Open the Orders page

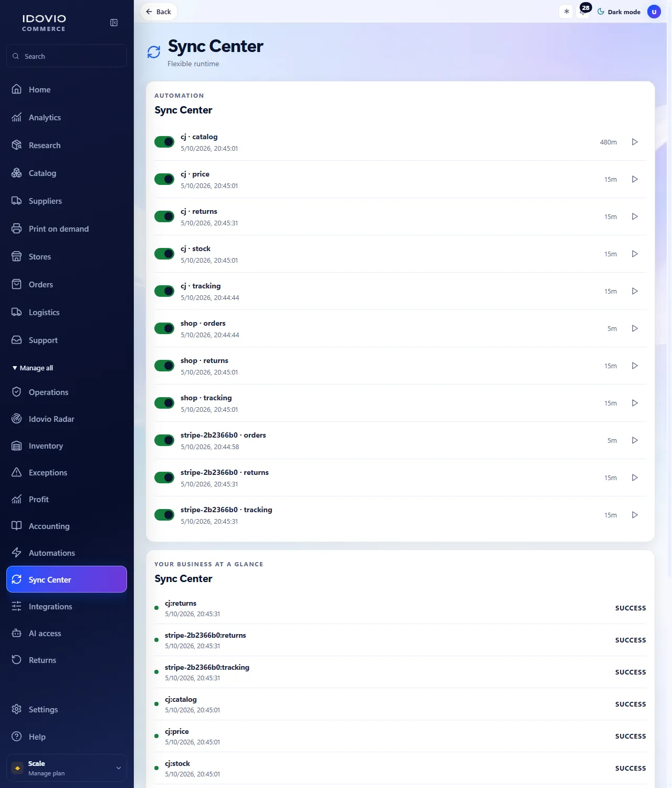click(x=67, y=284)
